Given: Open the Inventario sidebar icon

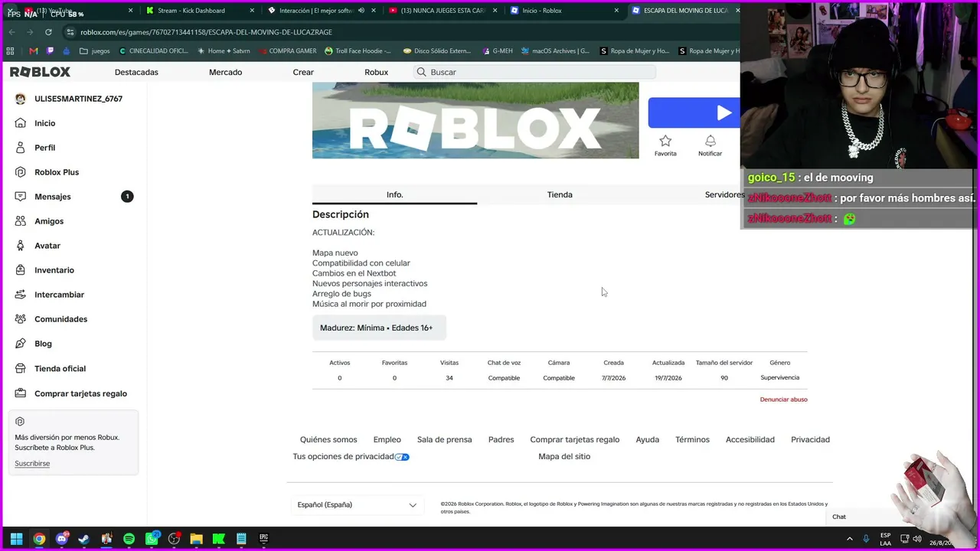Looking at the screenshot, I should tap(20, 270).
